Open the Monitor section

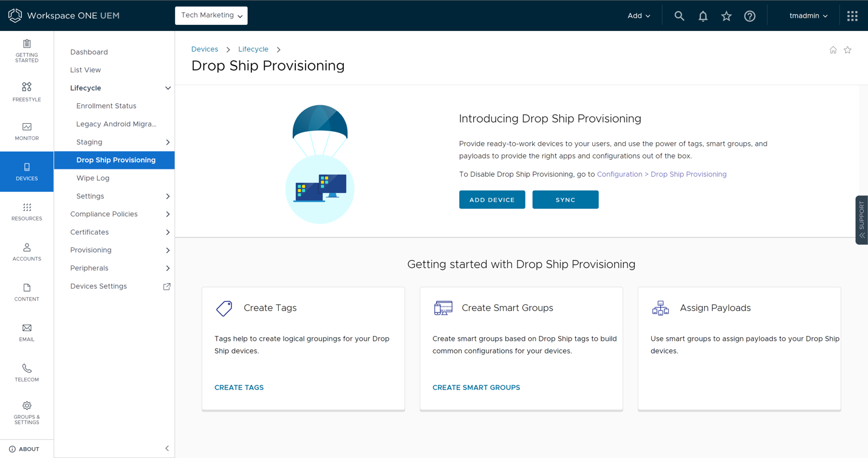tap(26, 132)
